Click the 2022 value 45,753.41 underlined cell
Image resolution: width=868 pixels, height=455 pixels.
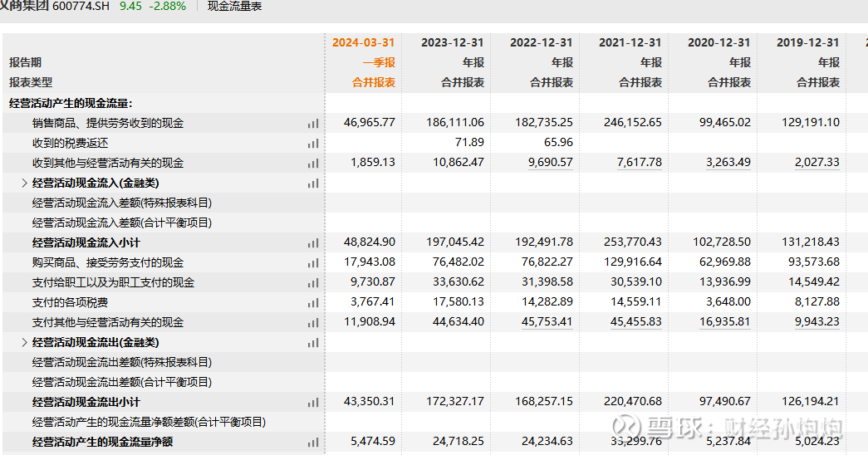(547, 322)
